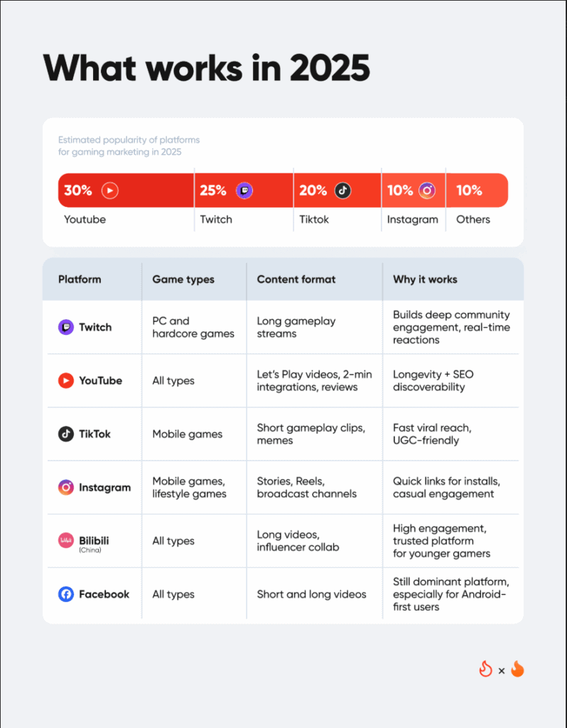Click the YouTube play icon in the 30% bar
567x728 pixels.
[109, 191]
